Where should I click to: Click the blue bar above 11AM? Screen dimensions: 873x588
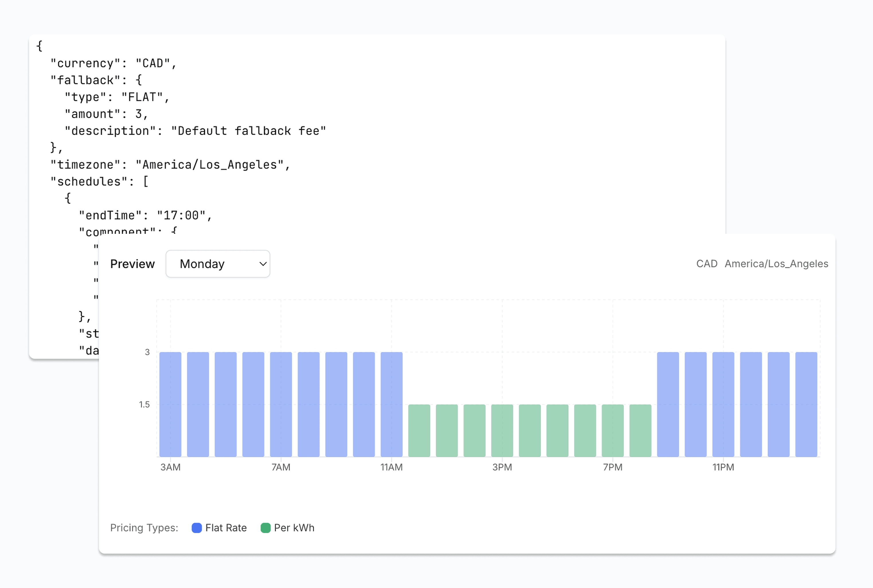tap(392, 404)
